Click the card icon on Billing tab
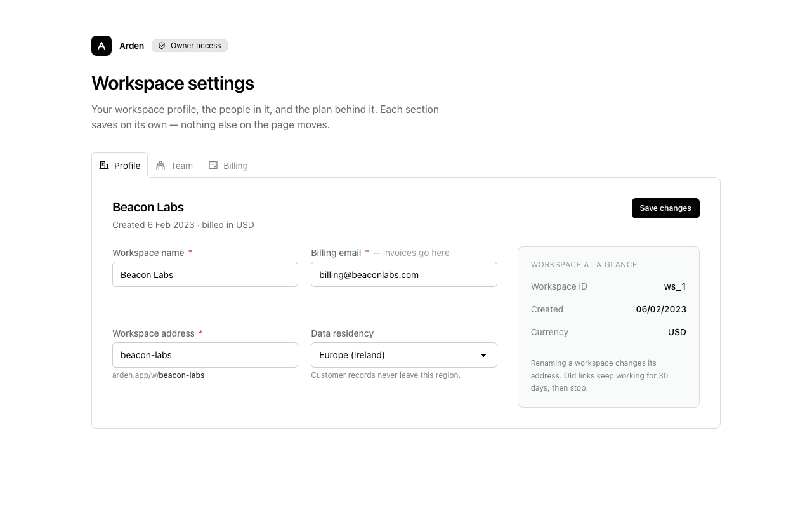Image resolution: width=812 pixels, height=508 pixels. [x=213, y=165]
